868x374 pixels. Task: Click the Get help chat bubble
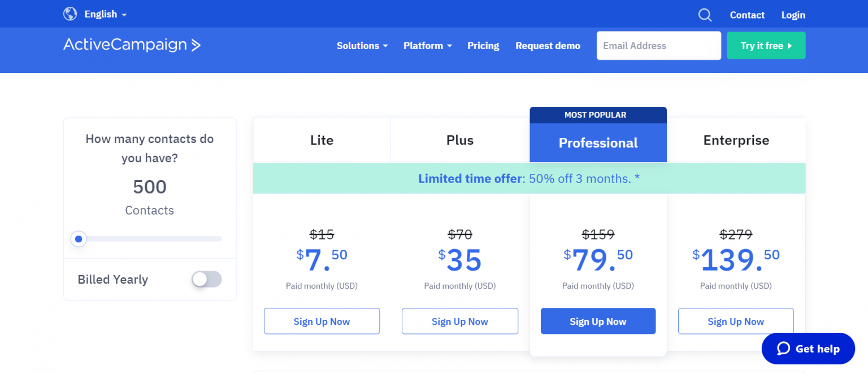pyautogui.click(x=808, y=349)
